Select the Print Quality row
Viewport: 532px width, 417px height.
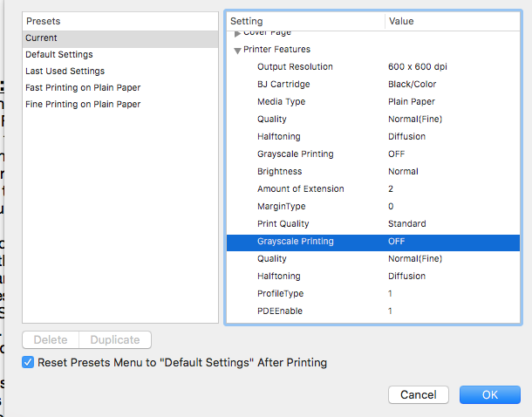[283, 224]
